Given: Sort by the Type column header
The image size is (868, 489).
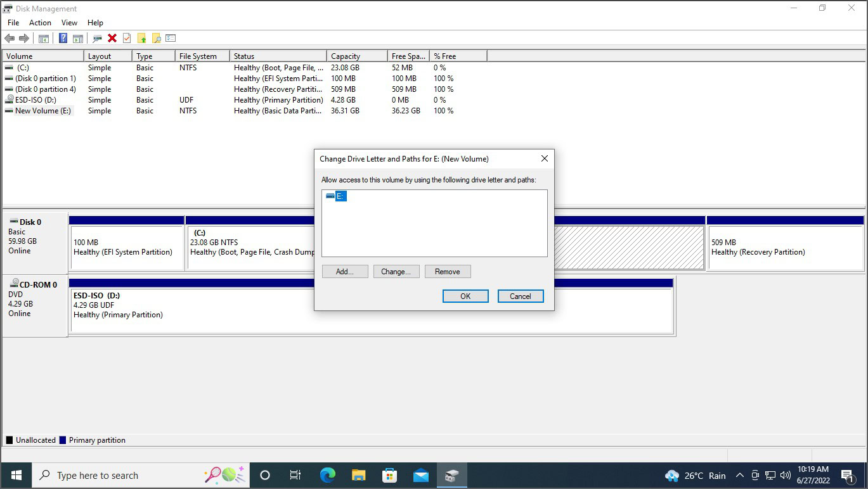Looking at the screenshot, I should 153,56.
